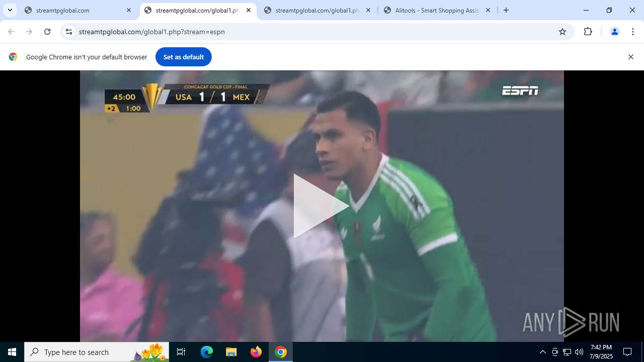Open the volume control icon
Screen dimensions: 644x362
point(579,352)
